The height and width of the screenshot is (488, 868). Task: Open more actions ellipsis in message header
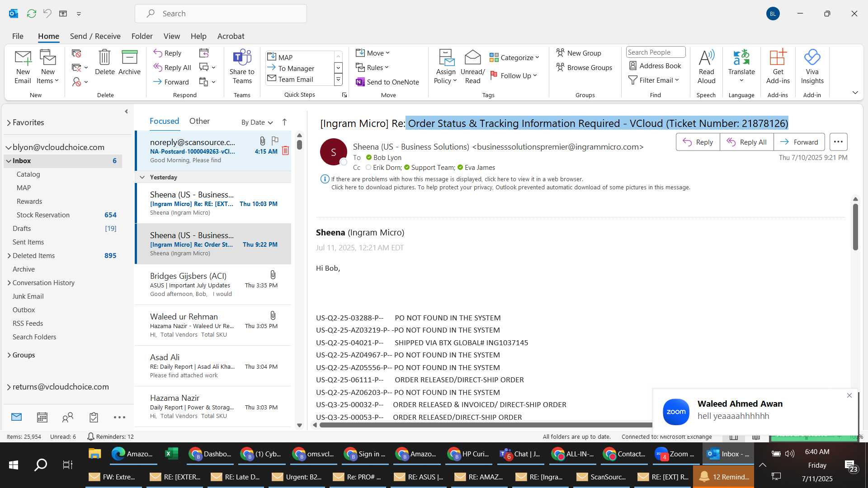coord(838,142)
